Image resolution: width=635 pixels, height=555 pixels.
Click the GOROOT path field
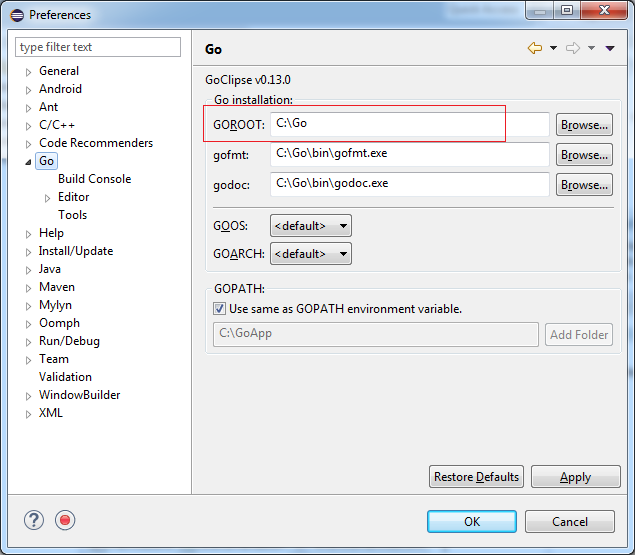pyautogui.click(x=409, y=124)
